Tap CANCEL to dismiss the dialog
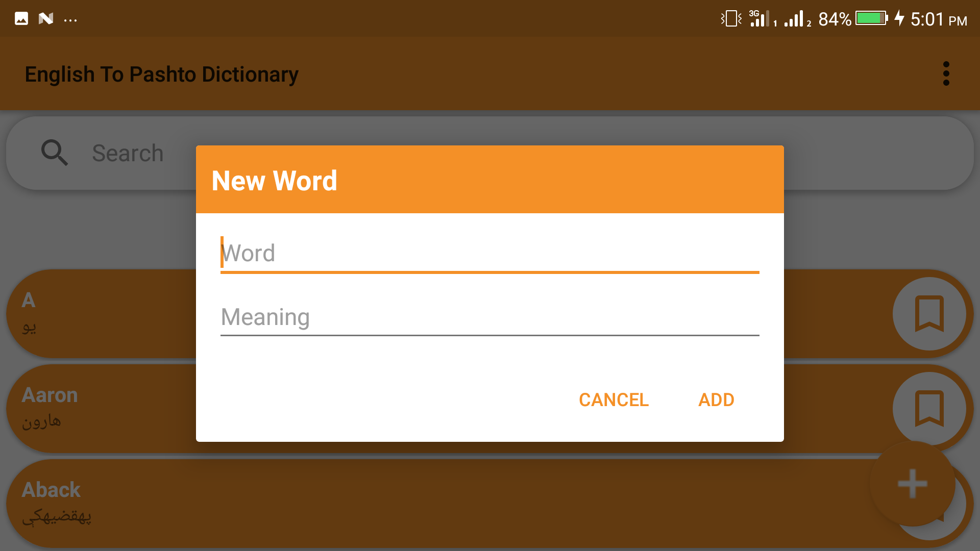The width and height of the screenshot is (980, 551). point(614,400)
